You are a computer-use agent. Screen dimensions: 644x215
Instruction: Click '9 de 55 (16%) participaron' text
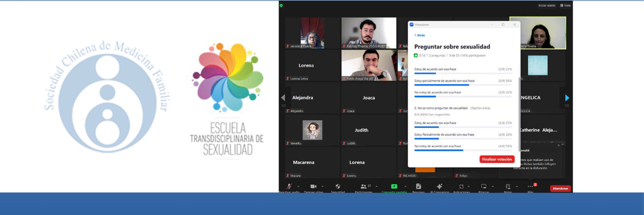(x=468, y=55)
